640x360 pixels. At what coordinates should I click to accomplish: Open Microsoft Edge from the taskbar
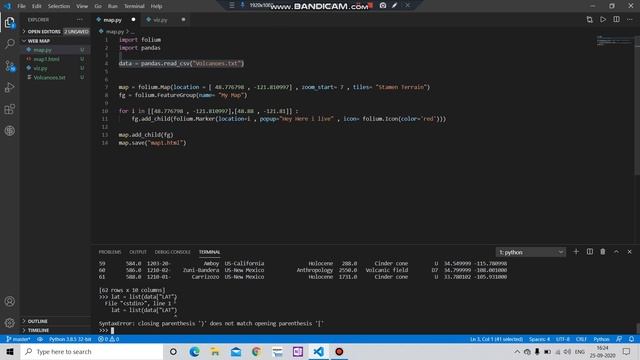point(194,351)
